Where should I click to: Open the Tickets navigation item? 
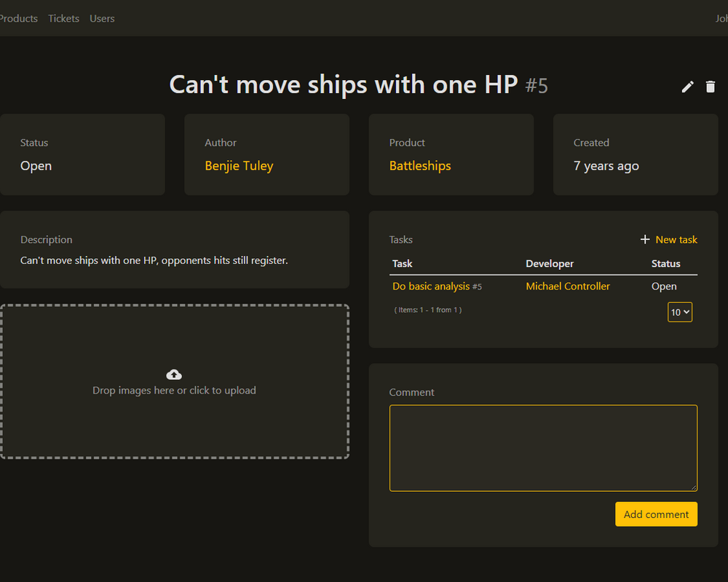(x=63, y=19)
